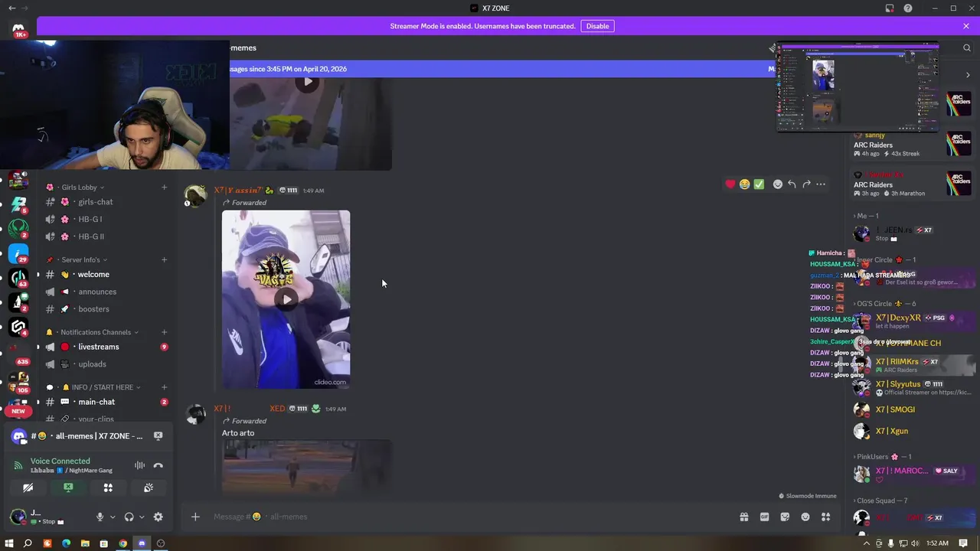
Task: Open voice activities launcher button
Action: 108,487
